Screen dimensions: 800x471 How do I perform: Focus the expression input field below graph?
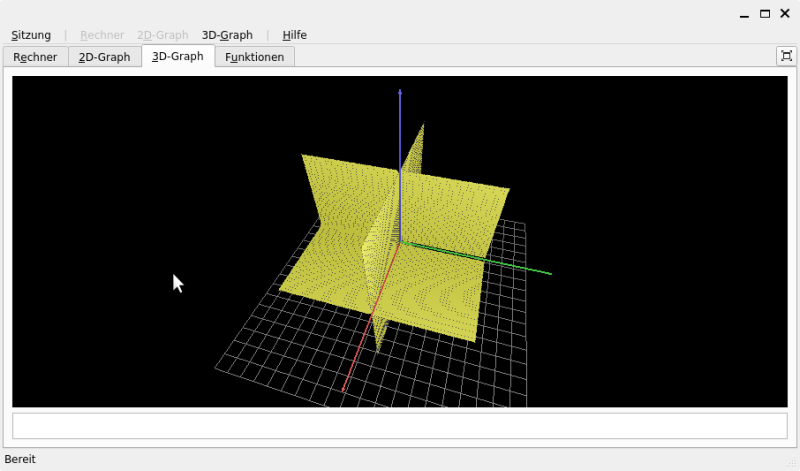[399, 425]
